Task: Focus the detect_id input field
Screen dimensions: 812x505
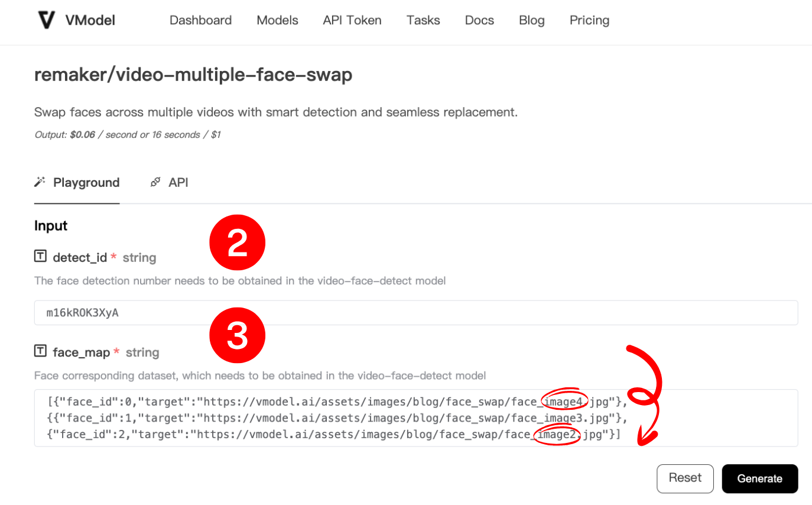Action: [416, 312]
